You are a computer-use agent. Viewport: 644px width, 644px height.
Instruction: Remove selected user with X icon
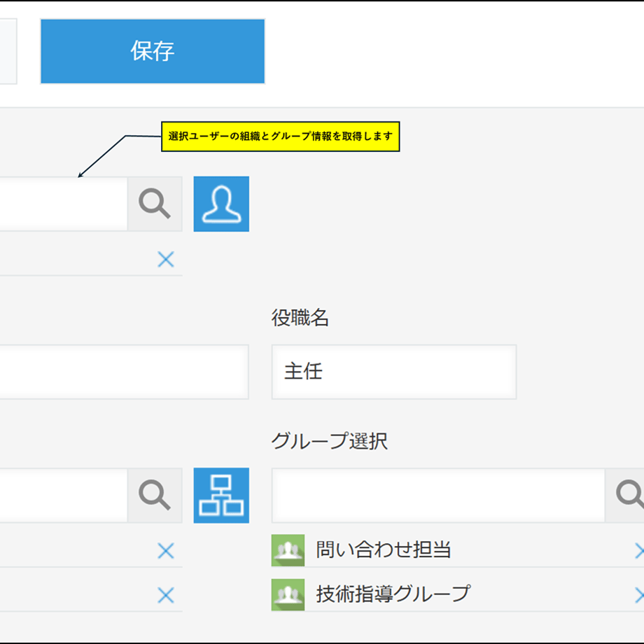[x=166, y=260]
